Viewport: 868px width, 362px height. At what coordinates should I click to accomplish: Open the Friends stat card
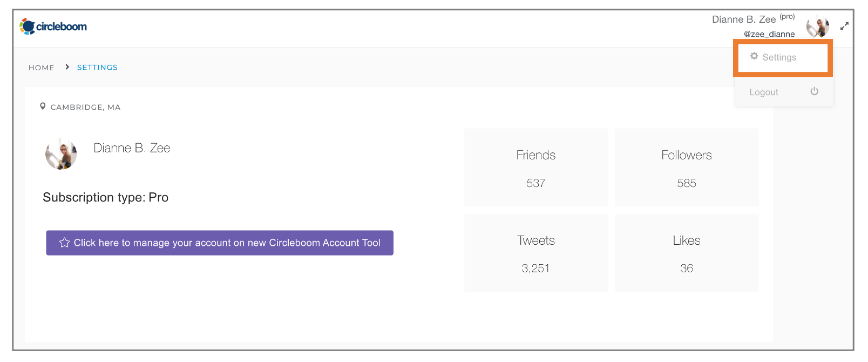click(536, 167)
